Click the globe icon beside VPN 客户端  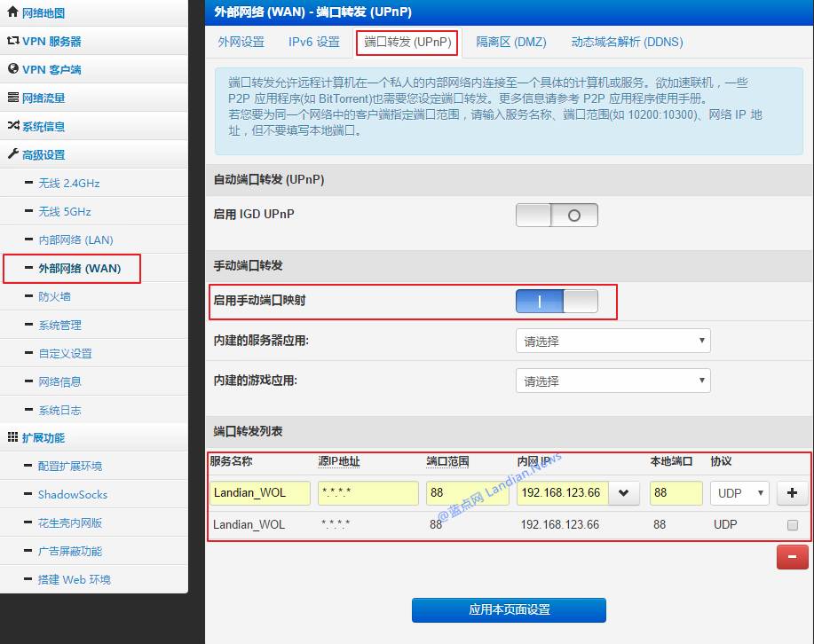coord(13,68)
